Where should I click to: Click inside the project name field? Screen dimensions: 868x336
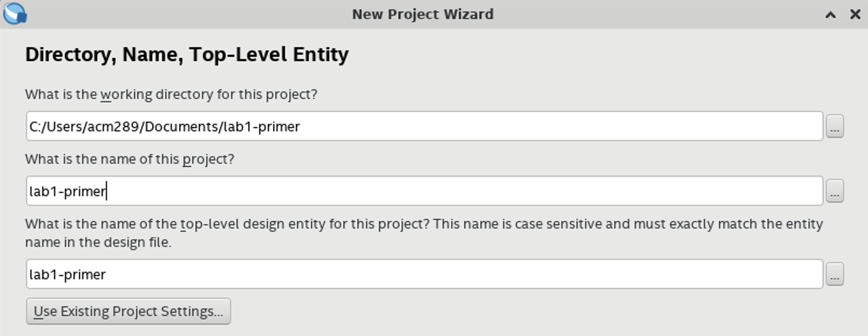(x=424, y=191)
